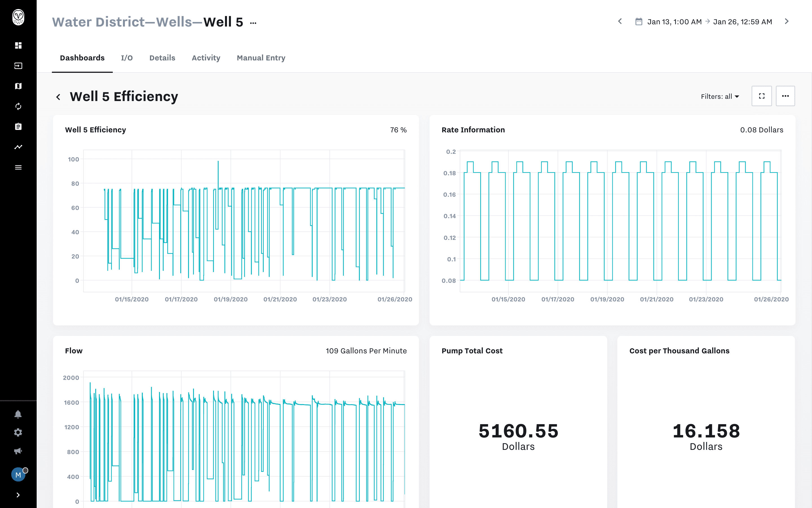Click the 109 Gallons Per Minute value
The image size is (812, 508).
click(366, 351)
